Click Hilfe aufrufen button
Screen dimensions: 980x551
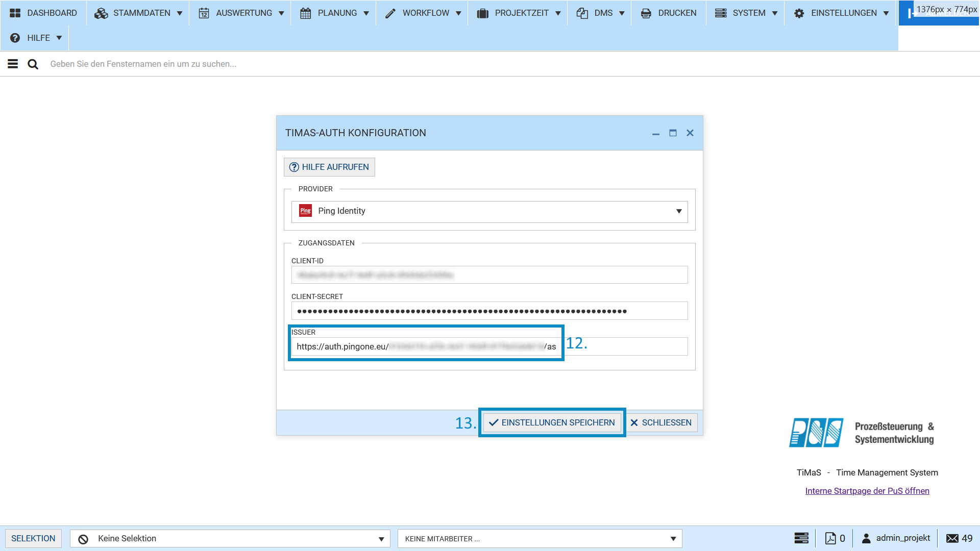click(x=329, y=167)
